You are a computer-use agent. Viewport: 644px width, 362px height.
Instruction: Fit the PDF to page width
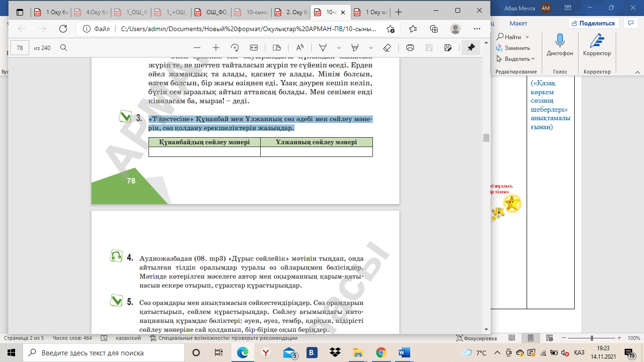254,48
